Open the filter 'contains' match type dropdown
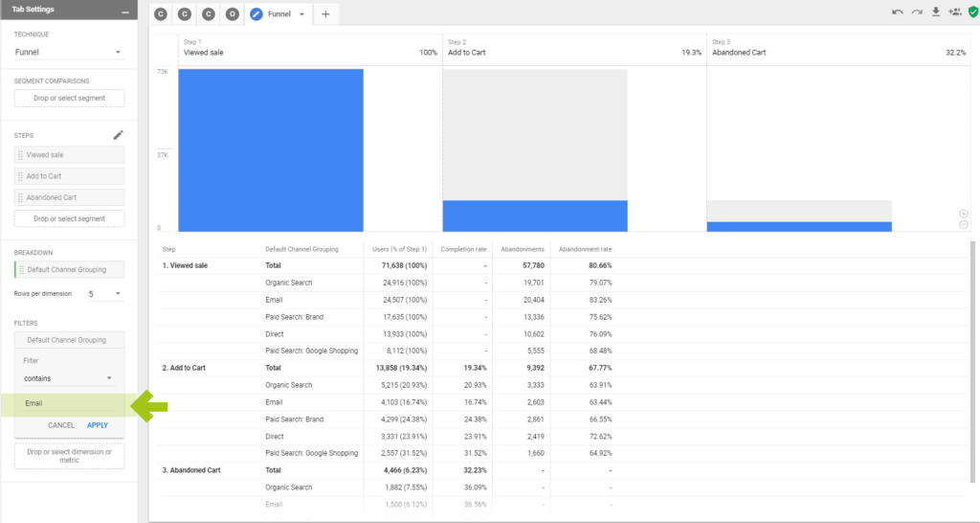Screen dimensions: 980x523 (x=69, y=378)
